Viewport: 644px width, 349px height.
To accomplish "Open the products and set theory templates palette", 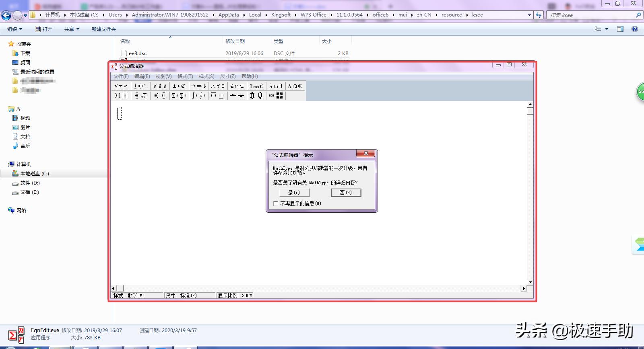I will pos(256,96).
